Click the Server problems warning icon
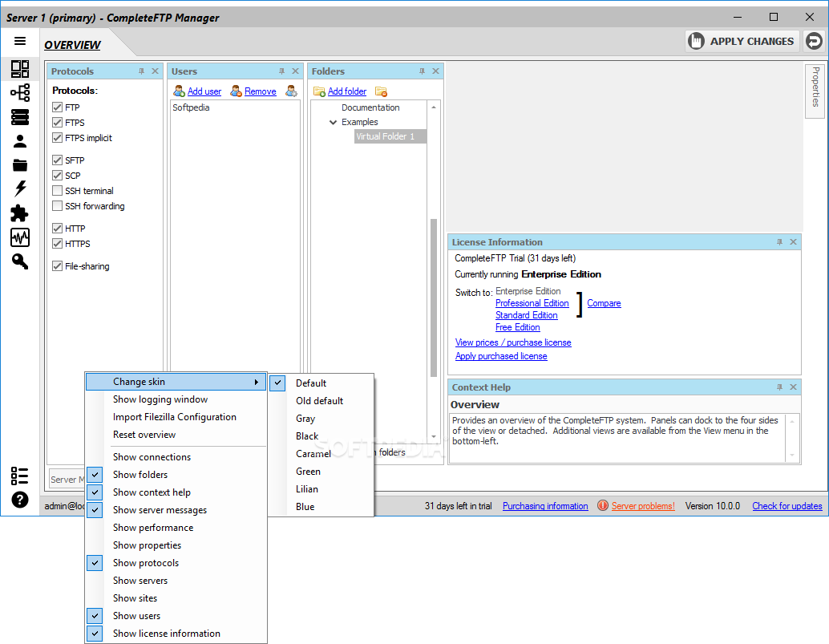 [x=603, y=505]
